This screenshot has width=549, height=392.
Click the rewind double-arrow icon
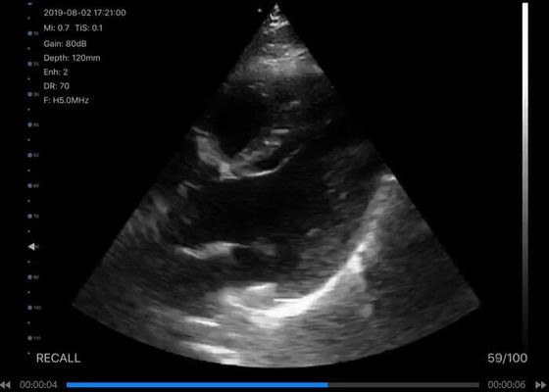click(5, 385)
